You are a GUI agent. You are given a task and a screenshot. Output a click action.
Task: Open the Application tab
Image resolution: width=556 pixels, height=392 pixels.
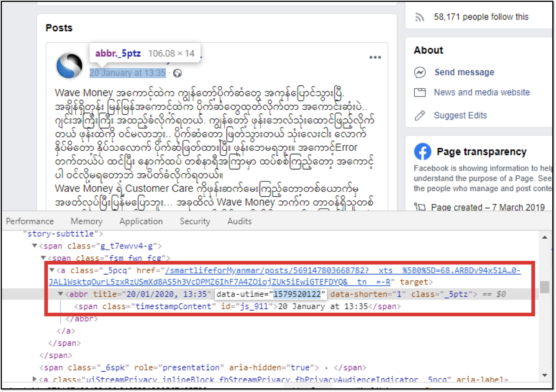click(x=141, y=222)
